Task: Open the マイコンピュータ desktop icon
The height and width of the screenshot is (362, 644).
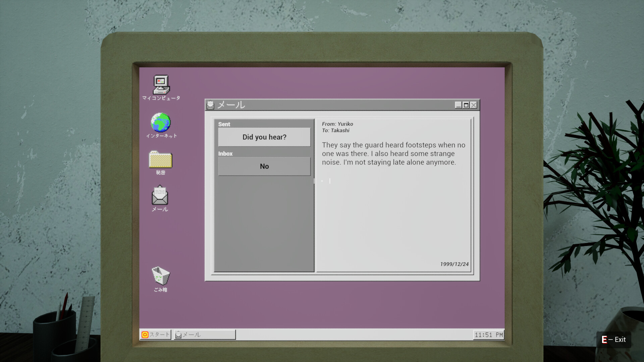Action: 161,85
